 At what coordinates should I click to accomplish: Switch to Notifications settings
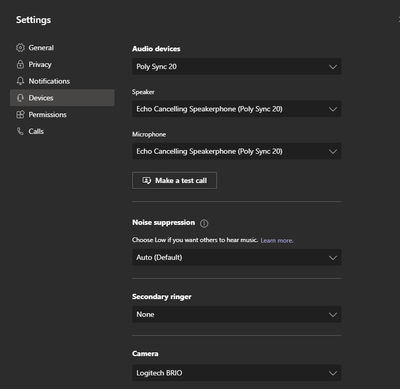click(62, 81)
